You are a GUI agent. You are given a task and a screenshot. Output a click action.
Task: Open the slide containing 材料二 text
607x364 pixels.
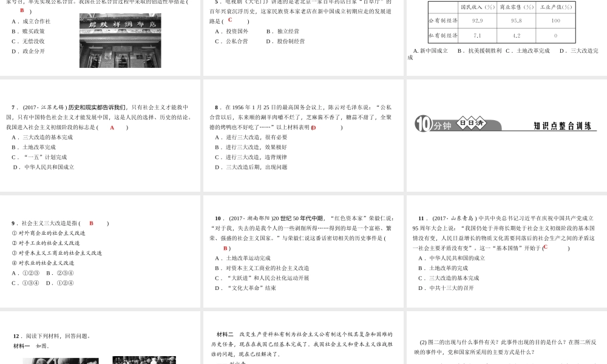[x=303, y=338]
